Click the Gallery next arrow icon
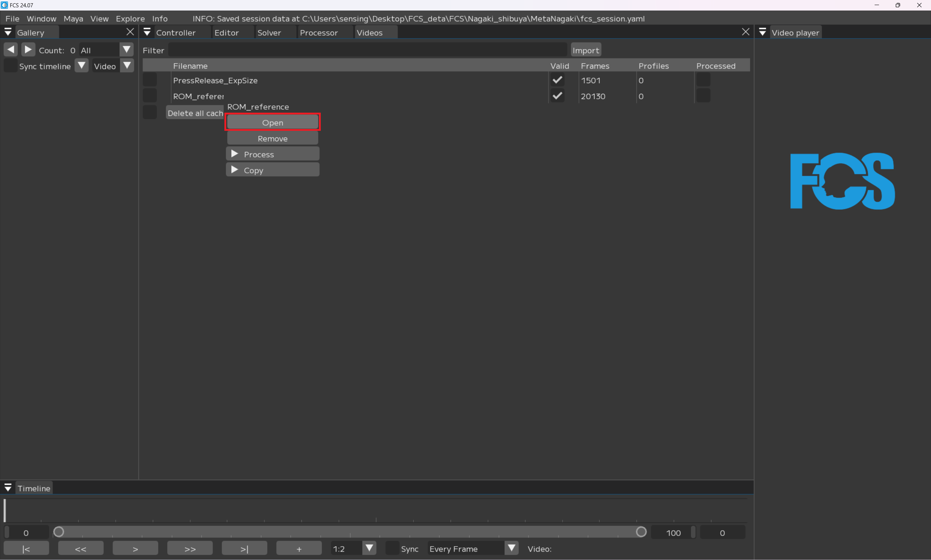 tap(28, 49)
